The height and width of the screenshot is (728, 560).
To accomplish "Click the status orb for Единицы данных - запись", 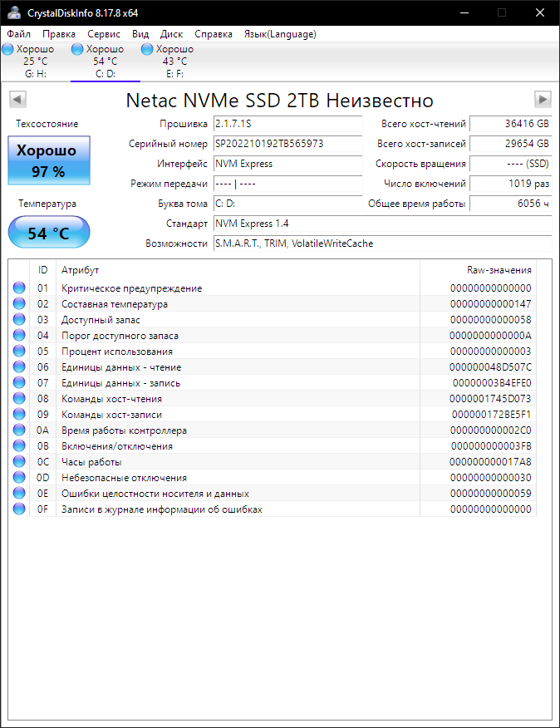I will tap(19, 382).
